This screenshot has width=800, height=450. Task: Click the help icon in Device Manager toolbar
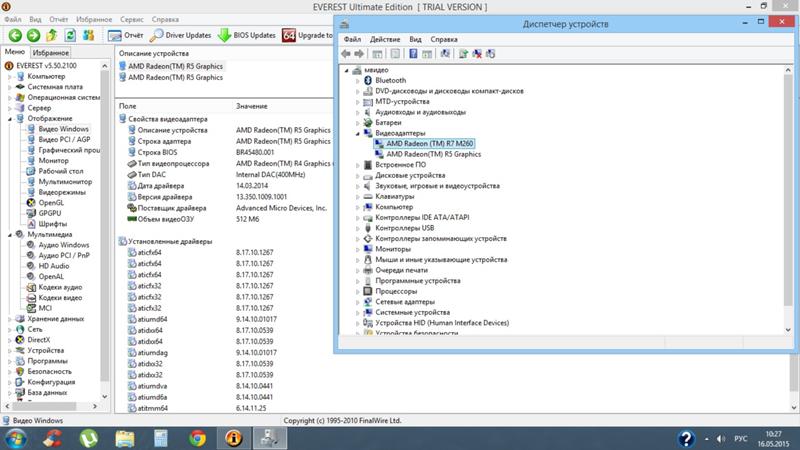[x=413, y=54]
